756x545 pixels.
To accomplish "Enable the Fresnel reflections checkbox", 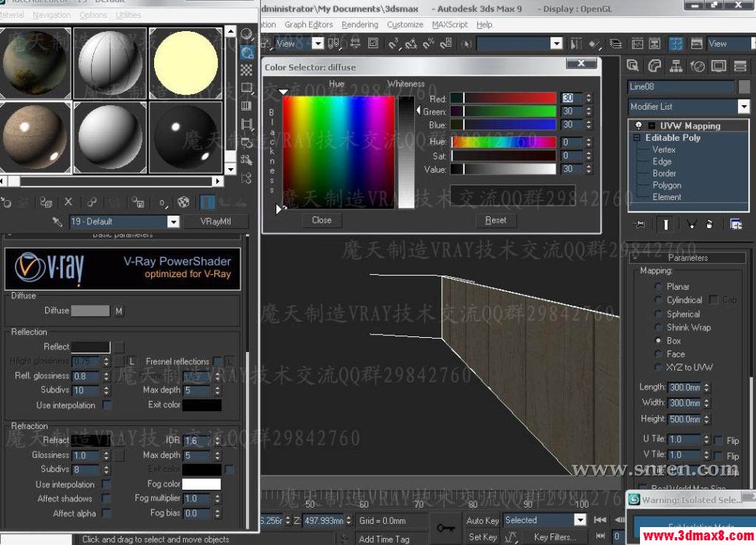I will point(217,361).
